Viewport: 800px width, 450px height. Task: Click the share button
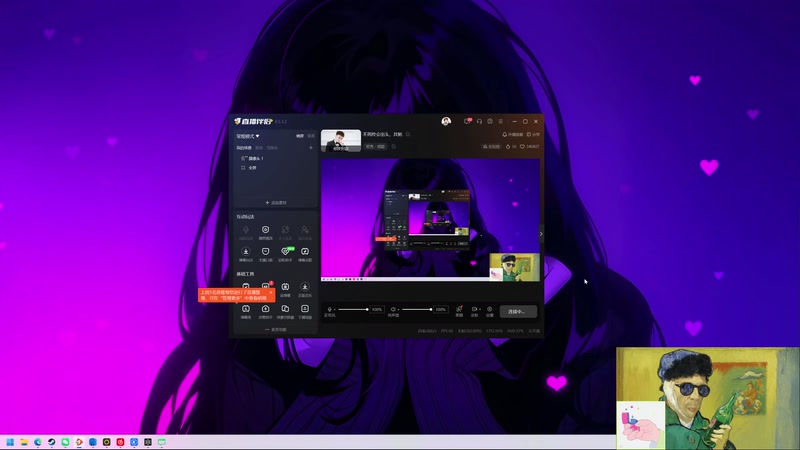533,134
